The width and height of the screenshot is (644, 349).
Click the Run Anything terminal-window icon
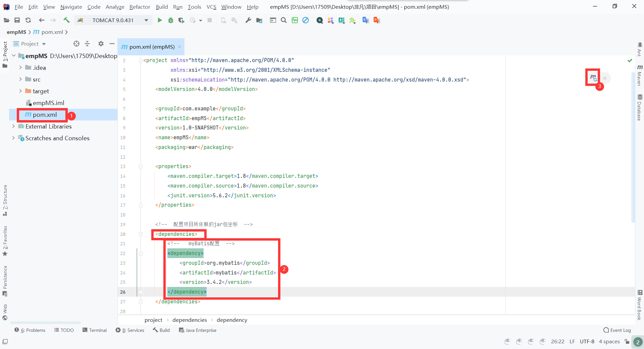(x=273, y=20)
